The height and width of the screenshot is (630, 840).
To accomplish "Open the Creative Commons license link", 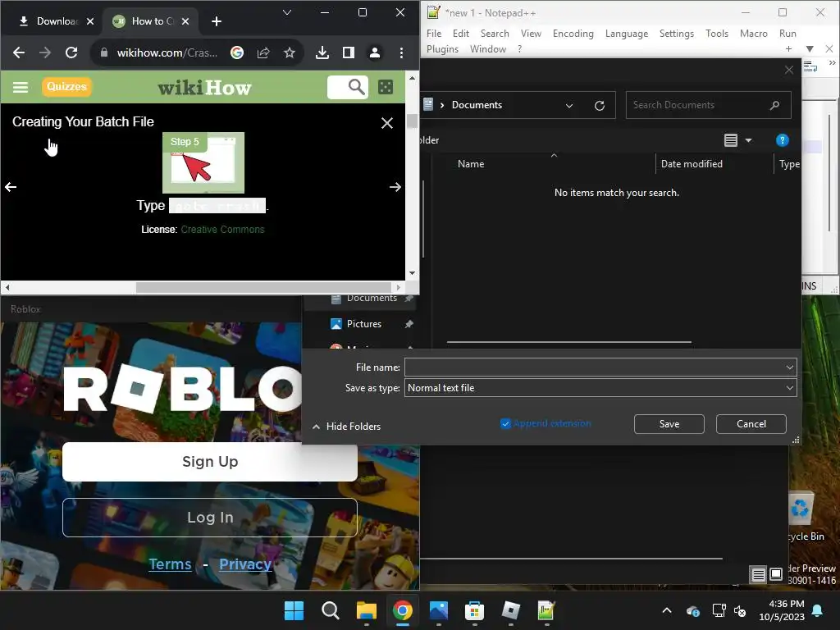I will click(222, 230).
